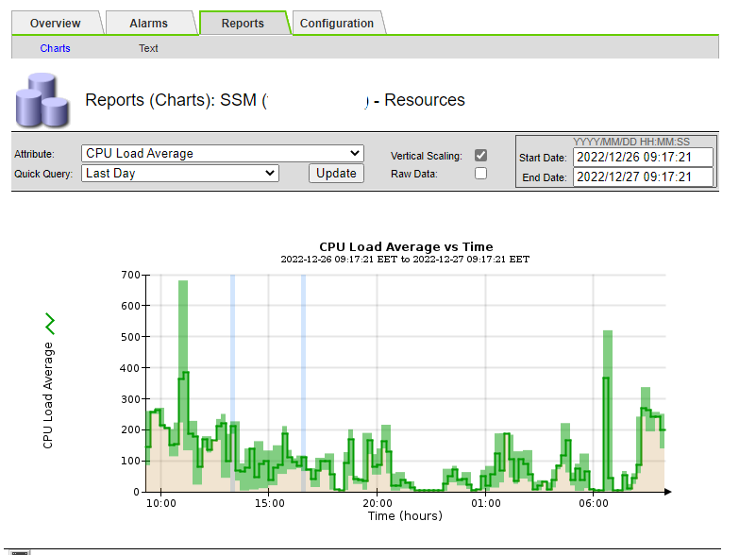
Task: Click the Start Date input field
Action: [x=644, y=158]
